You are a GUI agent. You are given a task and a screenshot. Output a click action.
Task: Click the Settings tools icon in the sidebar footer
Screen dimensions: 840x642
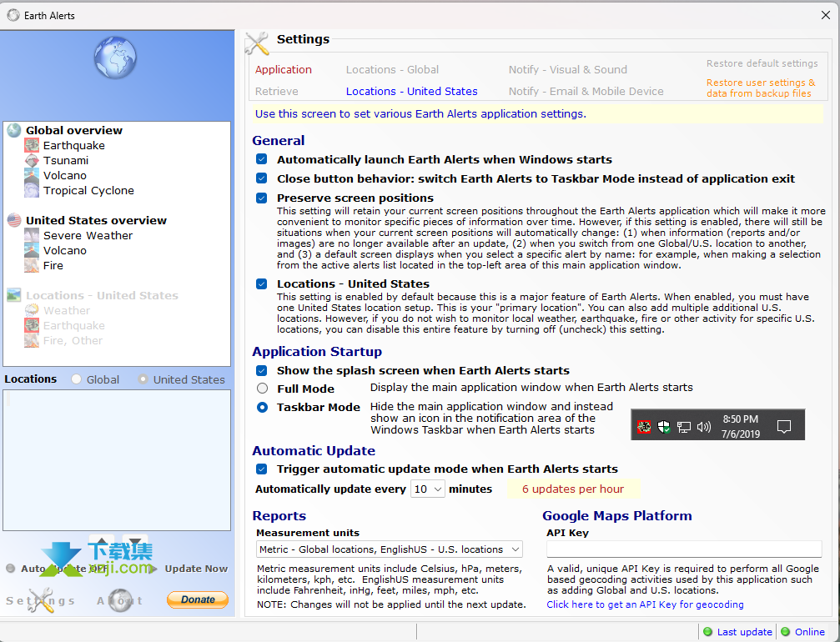41,600
